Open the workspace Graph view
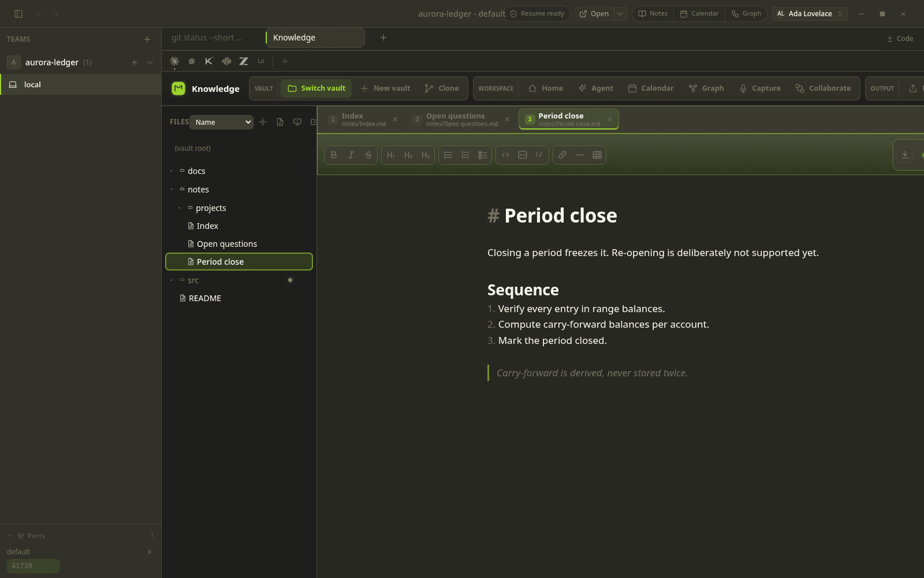Image resolution: width=924 pixels, height=578 pixels. click(x=706, y=88)
